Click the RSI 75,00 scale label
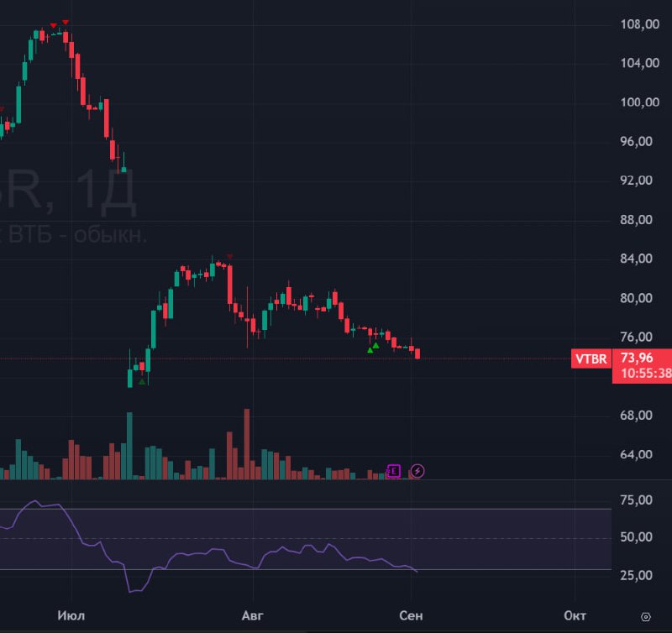This screenshot has width=672, height=633. click(x=636, y=500)
